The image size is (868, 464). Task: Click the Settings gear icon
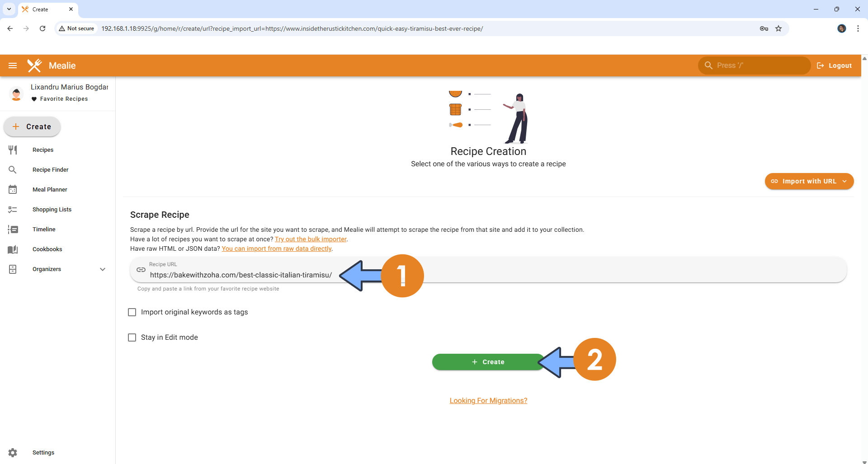pyautogui.click(x=13, y=452)
